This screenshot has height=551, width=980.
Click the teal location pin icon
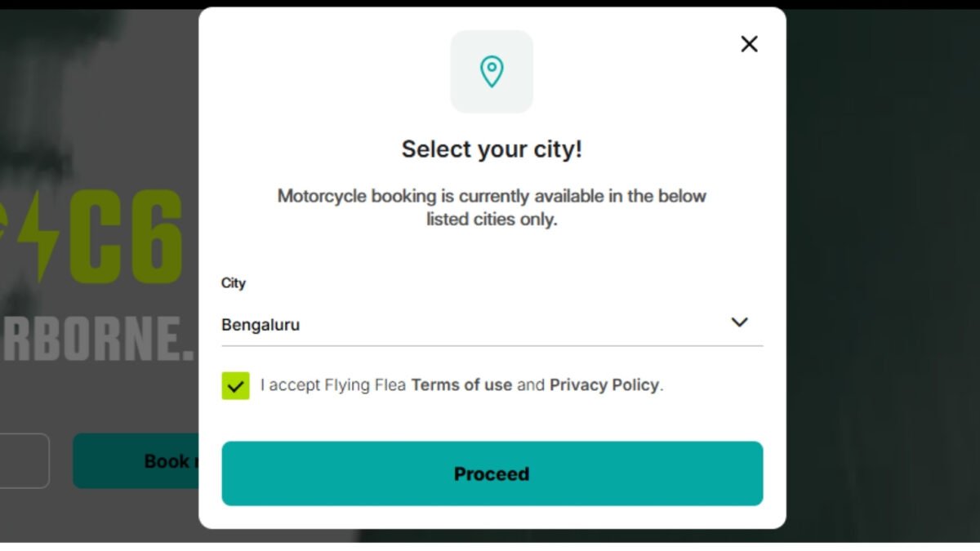pyautogui.click(x=492, y=72)
